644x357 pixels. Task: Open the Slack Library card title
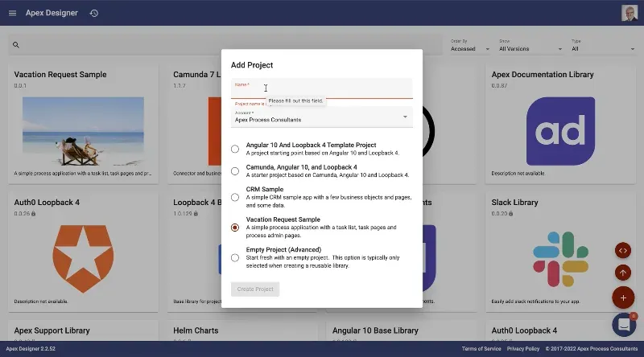(x=514, y=203)
